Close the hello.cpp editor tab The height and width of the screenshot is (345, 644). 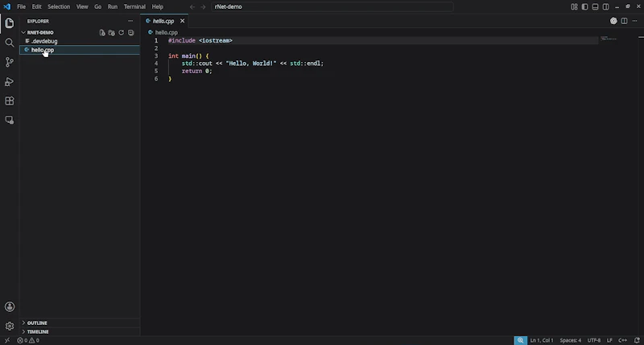(183, 21)
